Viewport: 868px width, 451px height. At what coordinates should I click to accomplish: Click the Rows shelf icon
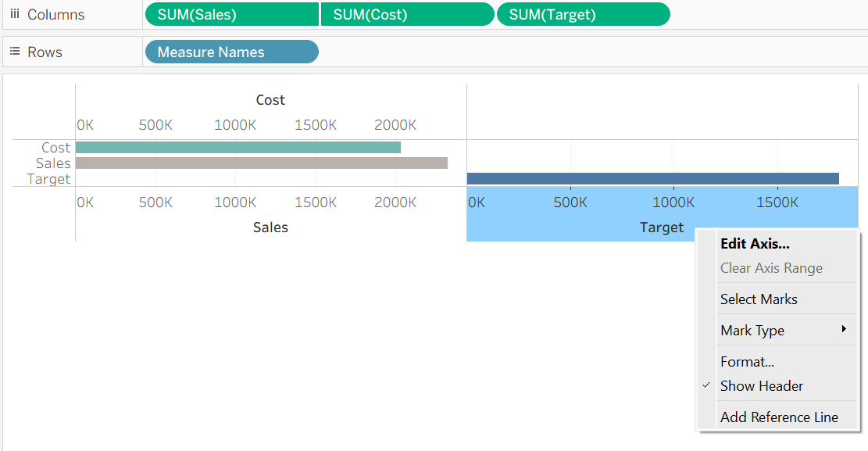pos(14,52)
